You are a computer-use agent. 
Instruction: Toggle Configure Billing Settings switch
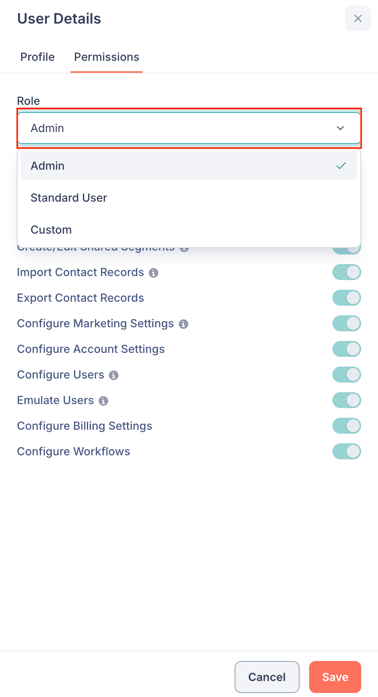click(x=346, y=426)
